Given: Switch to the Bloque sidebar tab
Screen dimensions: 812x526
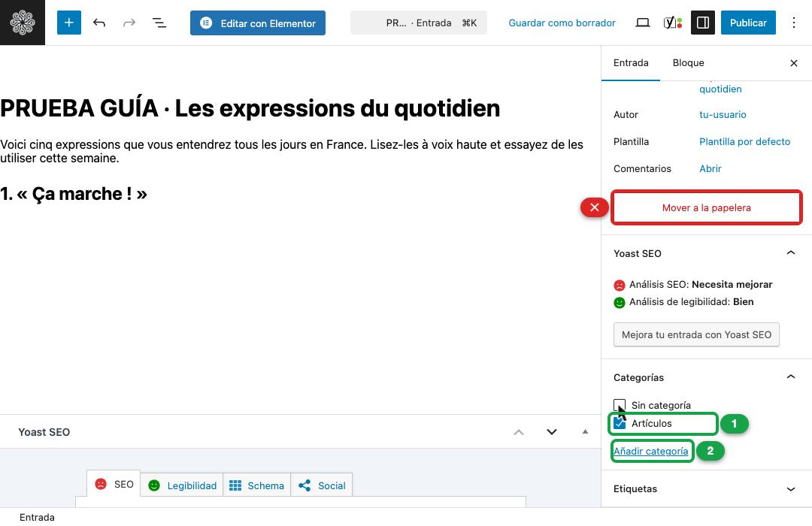Looking at the screenshot, I should click(688, 63).
